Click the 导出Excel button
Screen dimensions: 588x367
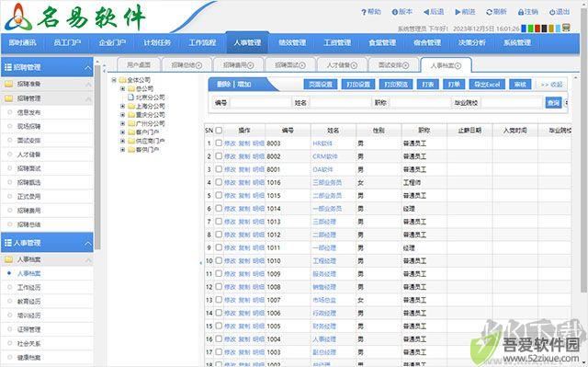pos(487,85)
